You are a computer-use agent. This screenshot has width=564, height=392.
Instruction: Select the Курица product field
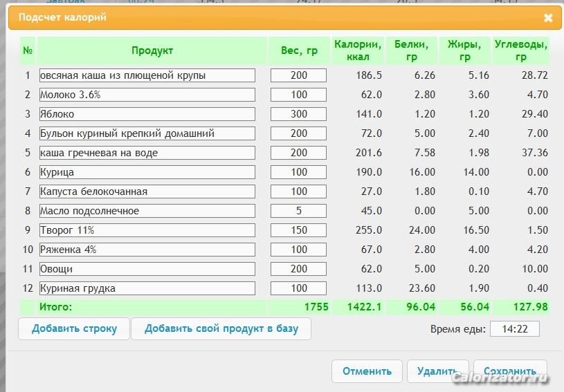147,172
